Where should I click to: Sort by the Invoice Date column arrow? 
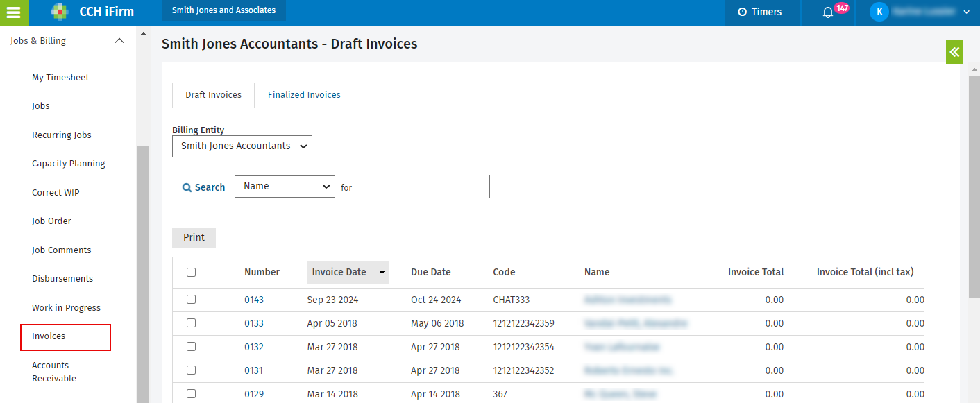click(382, 273)
